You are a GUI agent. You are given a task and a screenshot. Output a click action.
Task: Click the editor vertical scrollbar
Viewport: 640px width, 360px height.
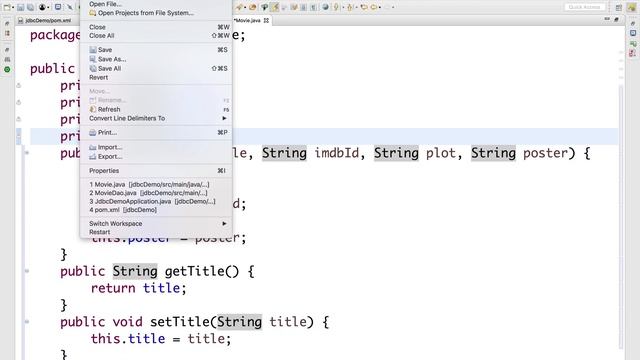[x=621, y=216]
